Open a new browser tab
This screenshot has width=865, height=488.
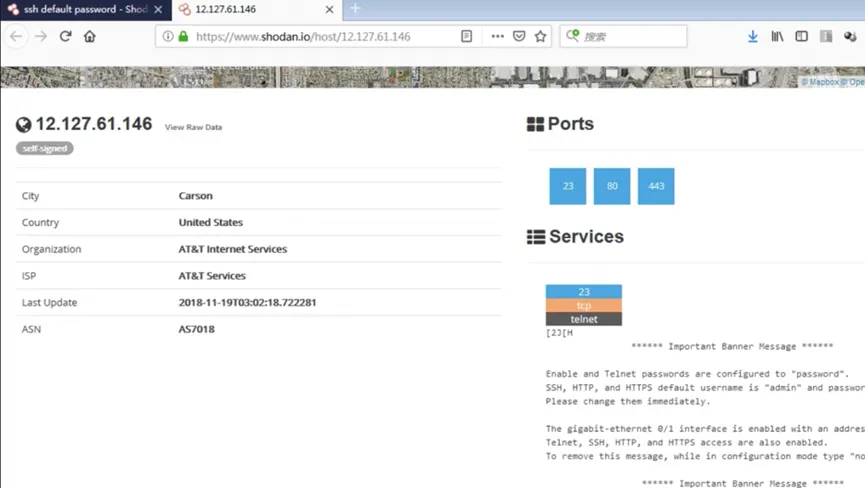click(x=355, y=9)
